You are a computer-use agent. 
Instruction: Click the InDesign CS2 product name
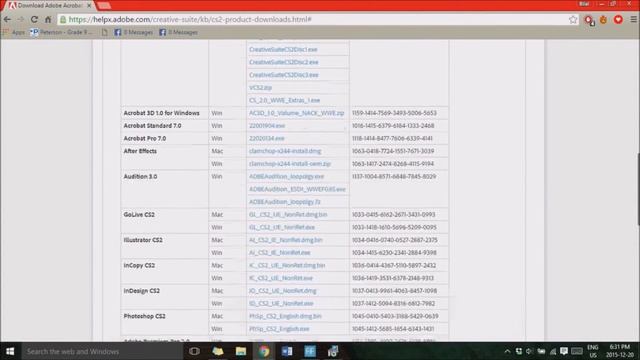tap(141, 291)
